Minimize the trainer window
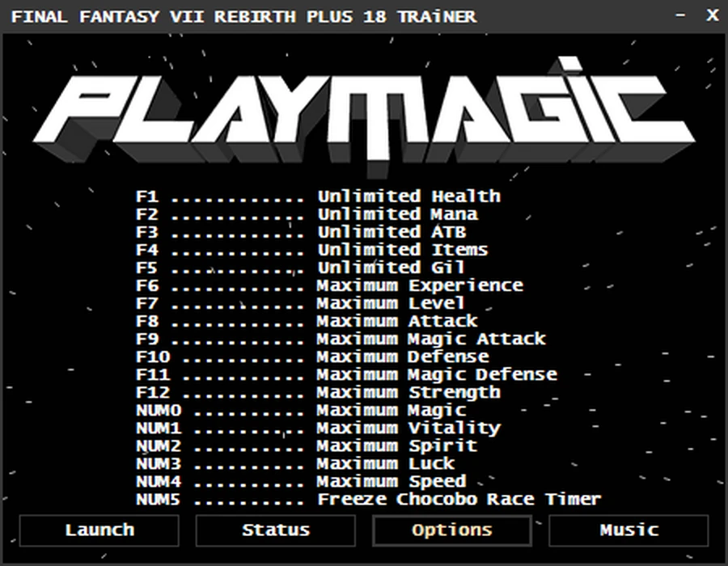728x566 pixels. click(x=680, y=15)
